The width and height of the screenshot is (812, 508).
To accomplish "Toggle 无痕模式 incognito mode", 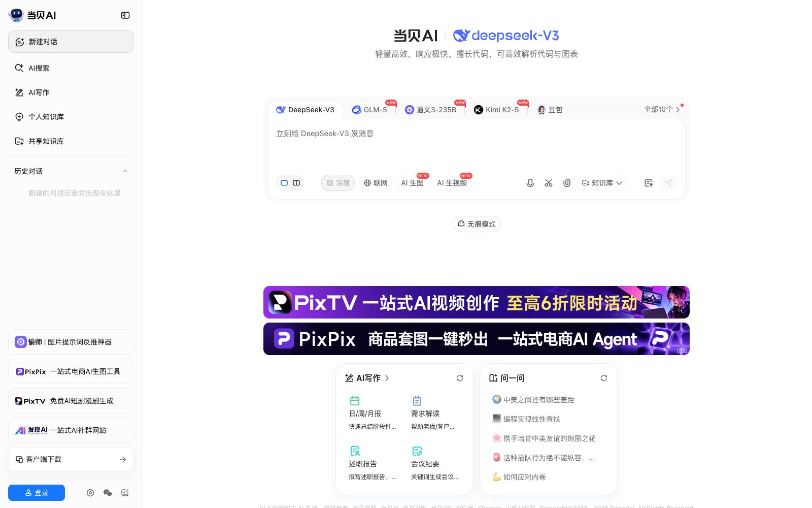I will tap(477, 224).
